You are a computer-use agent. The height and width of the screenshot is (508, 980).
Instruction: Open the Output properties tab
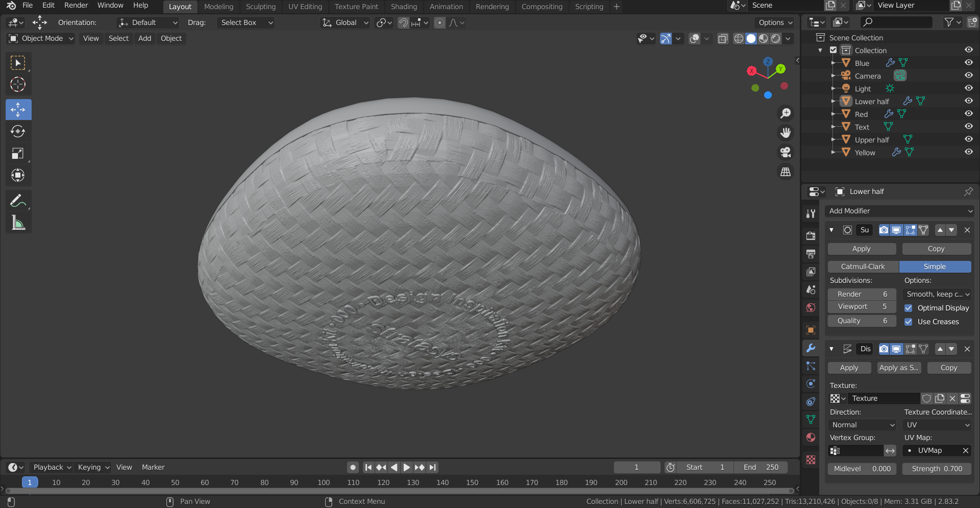[811, 254]
